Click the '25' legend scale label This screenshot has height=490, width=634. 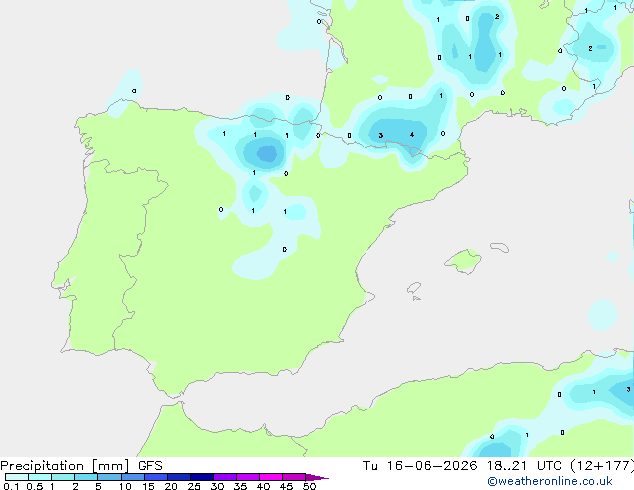click(x=194, y=486)
